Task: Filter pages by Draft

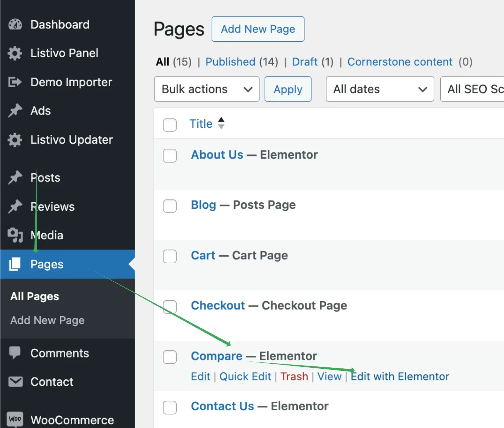Action: click(x=305, y=62)
